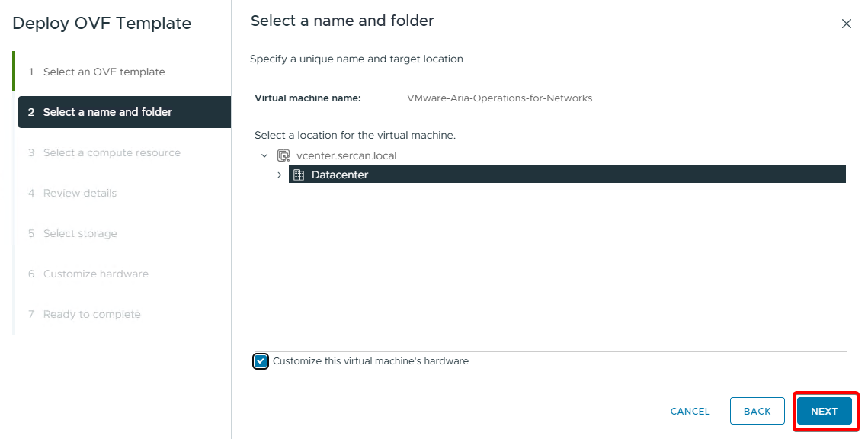Expand the Datacenter tree node

pos(280,175)
